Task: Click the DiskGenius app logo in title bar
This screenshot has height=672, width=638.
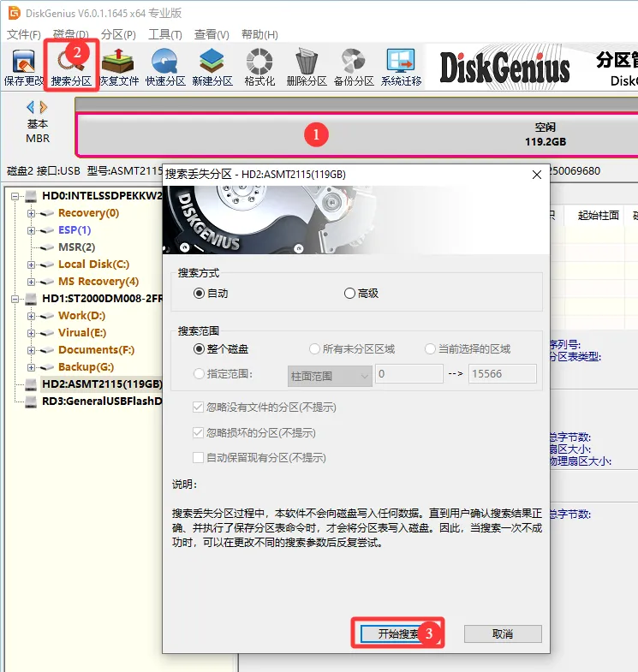Action: point(15,13)
